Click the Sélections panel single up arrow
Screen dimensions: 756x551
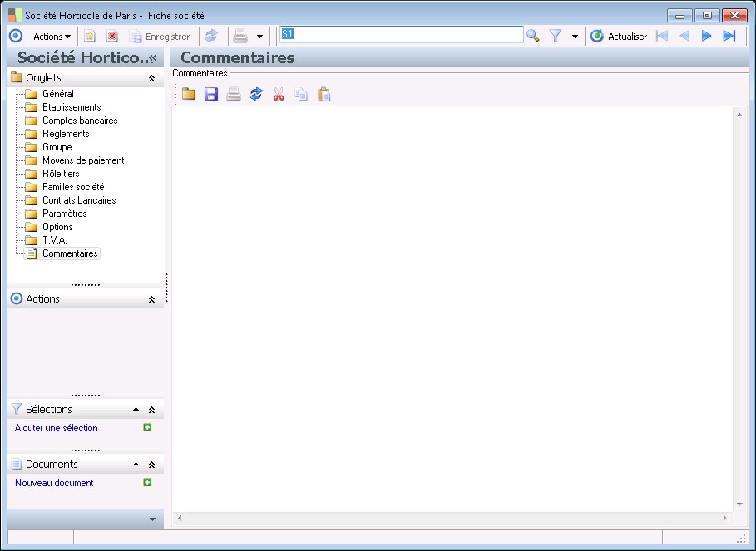click(x=136, y=410)
